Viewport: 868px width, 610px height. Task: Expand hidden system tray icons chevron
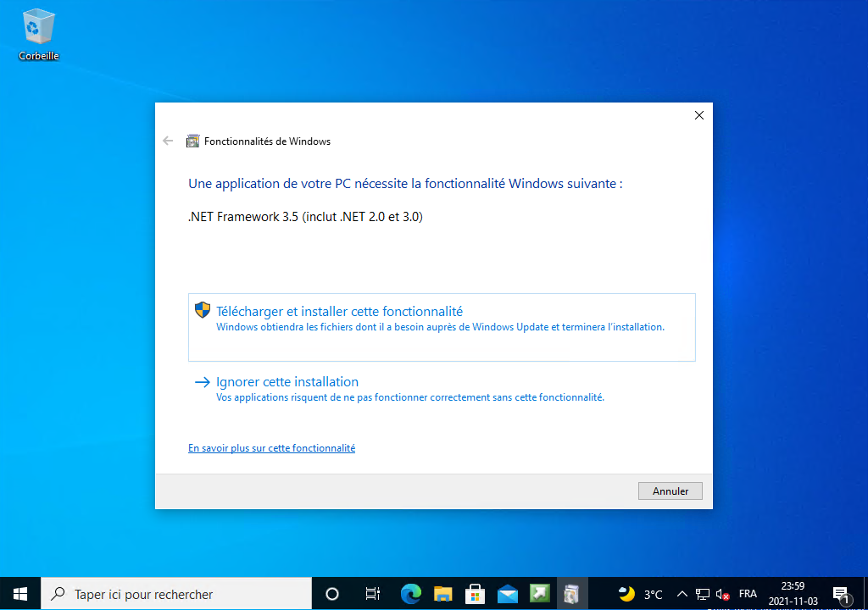click(x=682, y=594)
